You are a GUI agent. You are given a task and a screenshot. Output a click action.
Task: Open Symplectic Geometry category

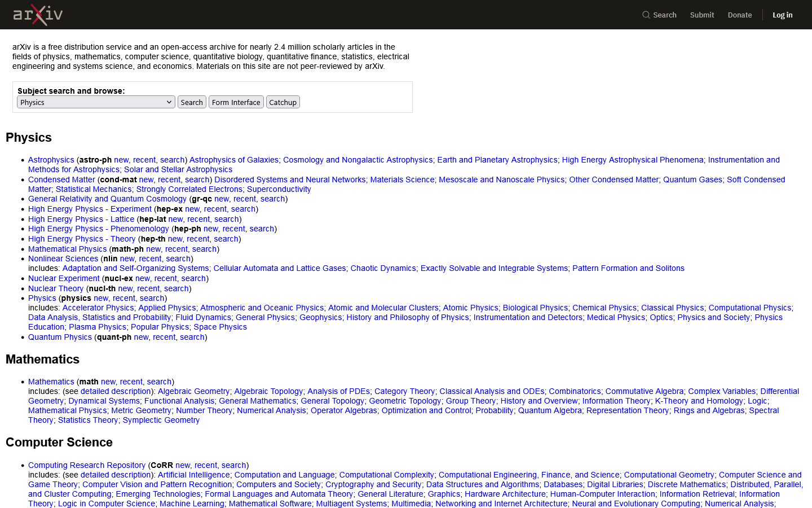pyautogui.click(x=161, y=420)
